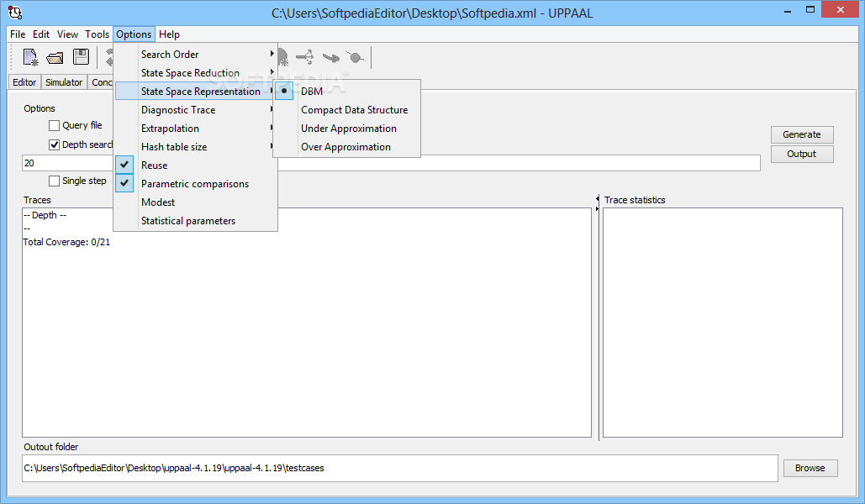Click the Generate button
Viewport: 865px width, 504px height.
tap(802, 134)
